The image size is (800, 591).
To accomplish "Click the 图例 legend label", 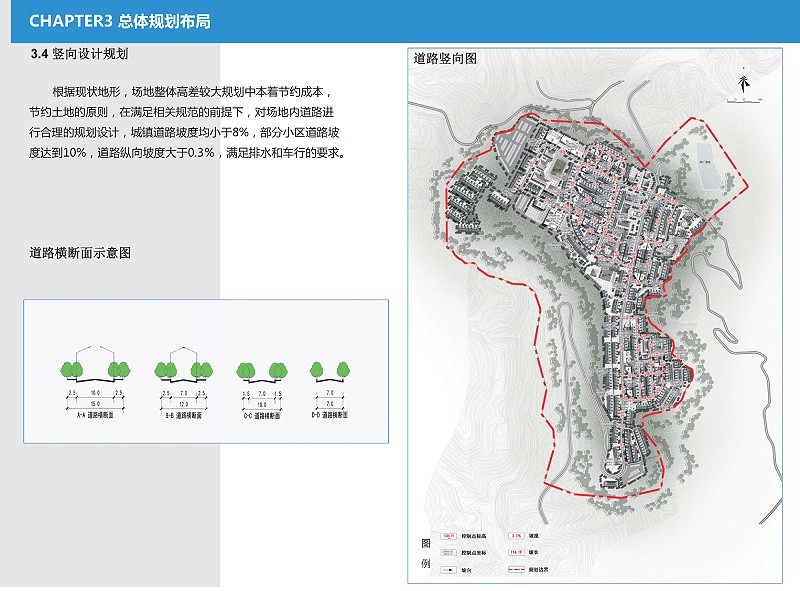I will 426,552.
